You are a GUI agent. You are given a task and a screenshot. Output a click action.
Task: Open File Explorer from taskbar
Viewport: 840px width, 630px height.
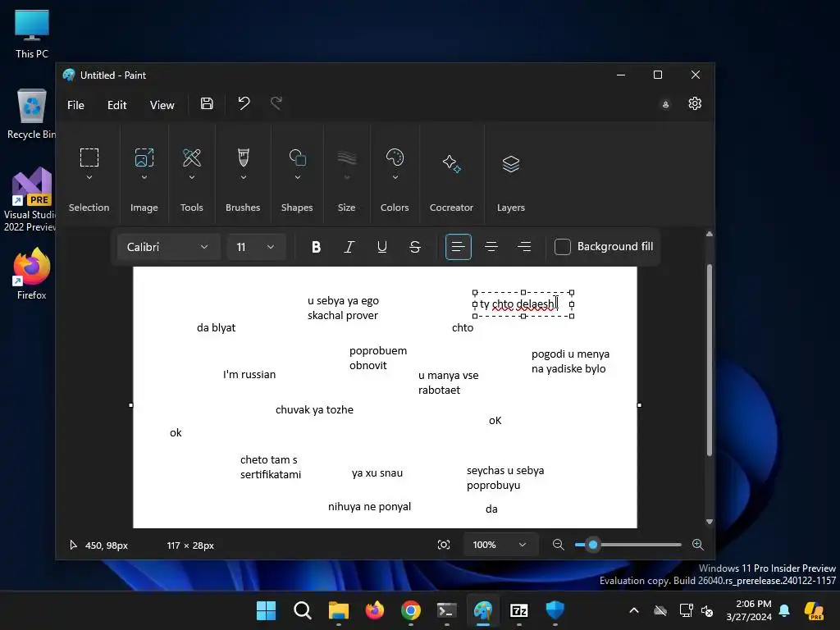point(339,610)
